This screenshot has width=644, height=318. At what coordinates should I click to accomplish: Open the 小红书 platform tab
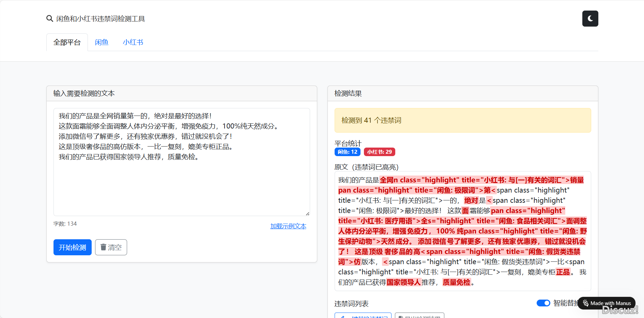[x=133, y=42]
